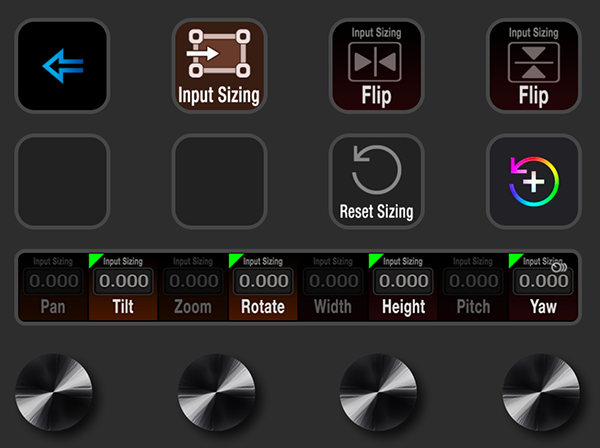Click the Pitch 0.000 value box

(x=473, y=281)
